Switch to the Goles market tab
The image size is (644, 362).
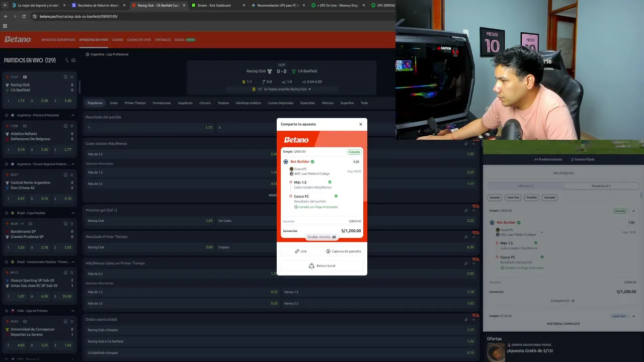114,103
